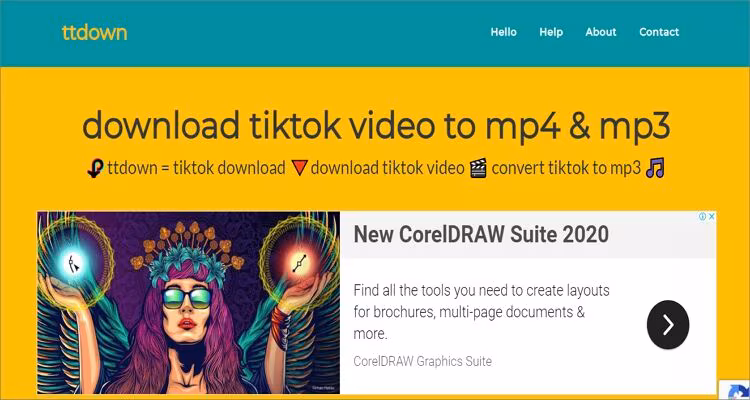Click the purple music notes icon

(655, 168)
